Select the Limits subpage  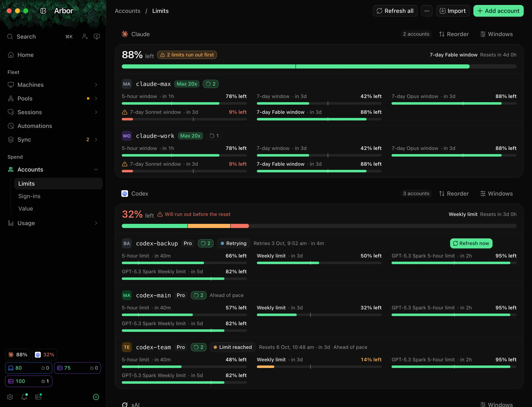(x=58, y=184)
